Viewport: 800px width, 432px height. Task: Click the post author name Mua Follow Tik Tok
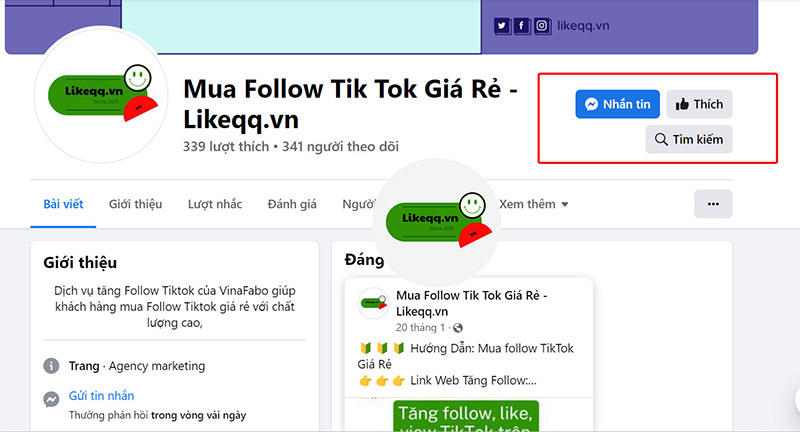coord(471,303)
